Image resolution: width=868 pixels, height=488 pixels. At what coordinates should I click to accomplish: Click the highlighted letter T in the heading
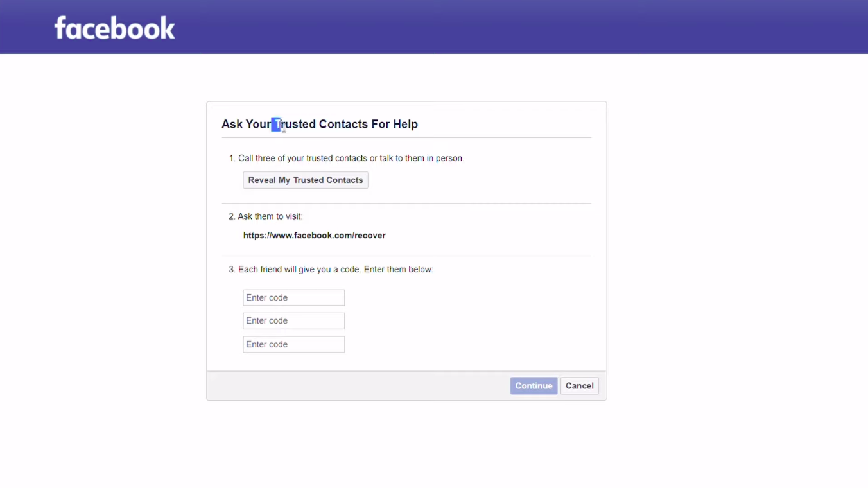point(275,124)
